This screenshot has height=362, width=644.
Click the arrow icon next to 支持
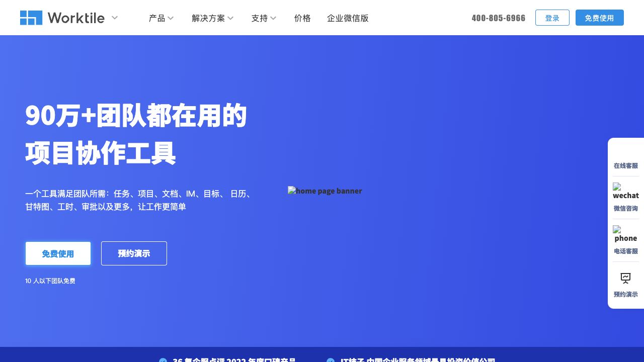tap(273, 18)
